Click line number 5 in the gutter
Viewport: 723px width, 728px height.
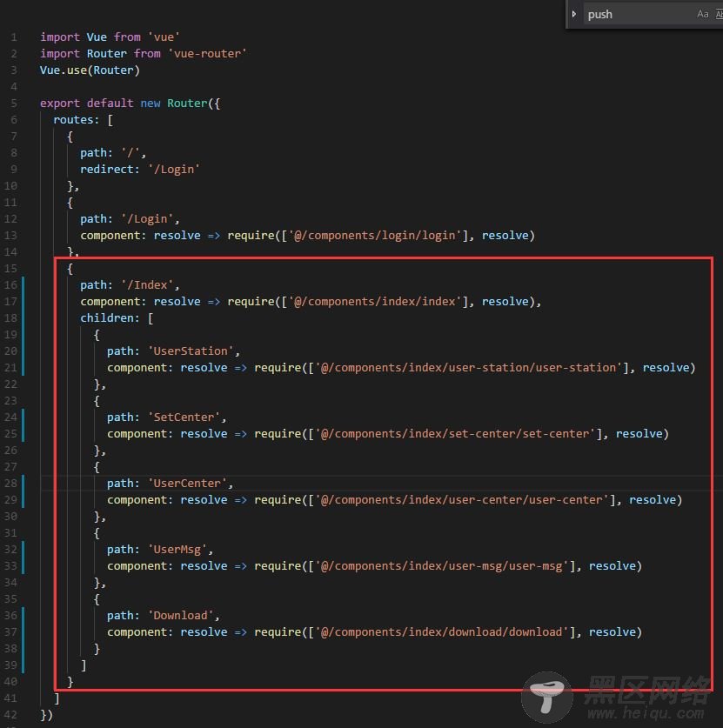[x=14, y=104]
